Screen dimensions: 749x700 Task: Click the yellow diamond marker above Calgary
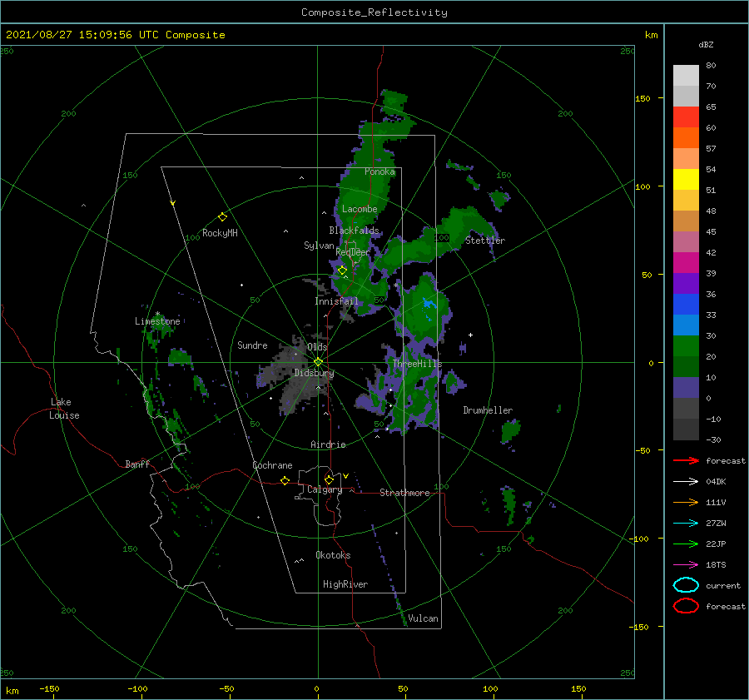(x=329, y=479)
